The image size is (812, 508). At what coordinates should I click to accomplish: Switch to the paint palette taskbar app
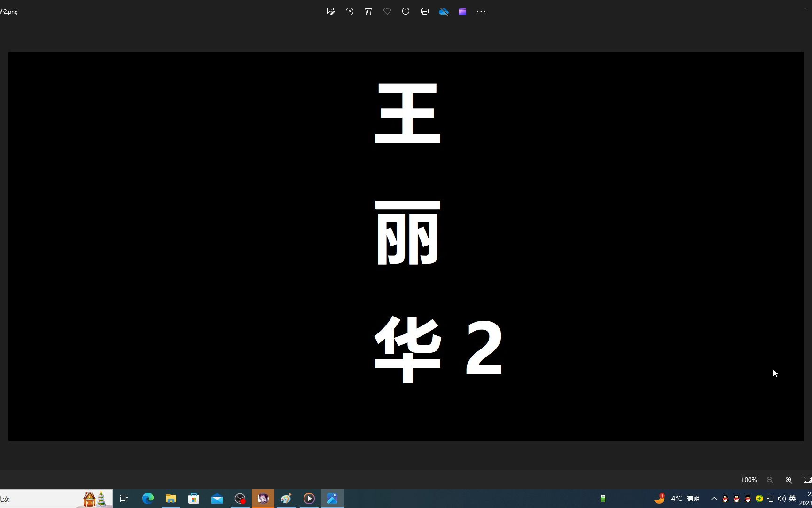286,499
